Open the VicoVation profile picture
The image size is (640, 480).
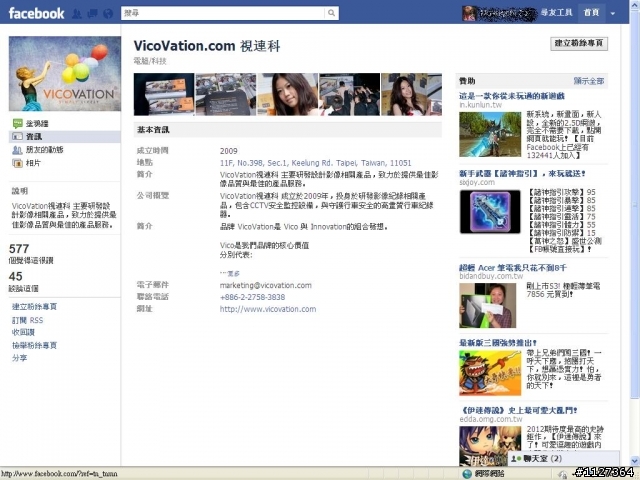click(65, 73)
